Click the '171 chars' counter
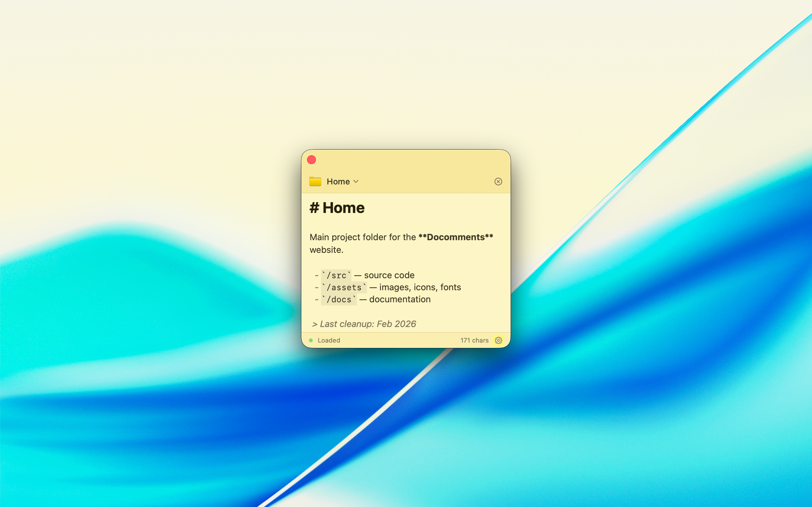The height and width of the screenshot is (507, 812). coord(474,340)
